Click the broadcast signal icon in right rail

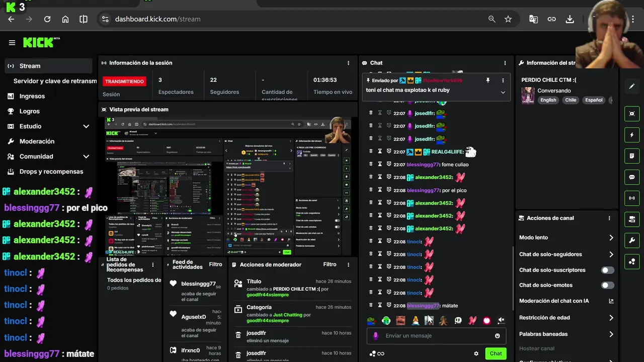632,199
